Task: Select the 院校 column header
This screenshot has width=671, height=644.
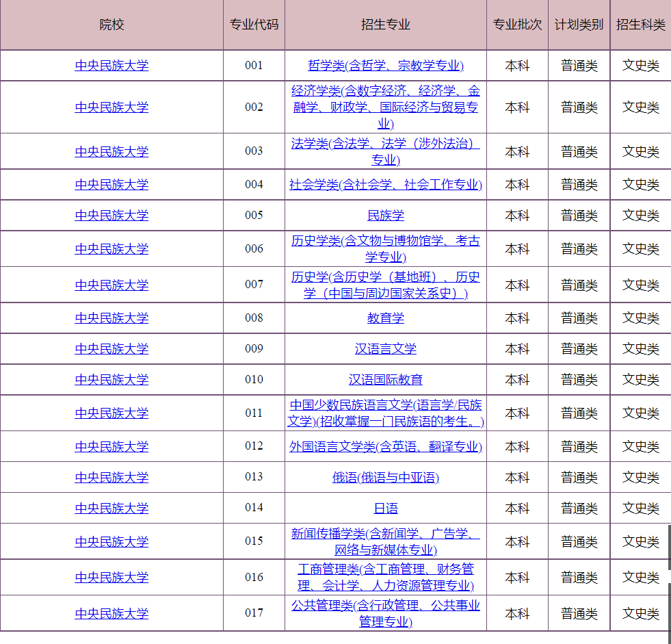Action: tap(111, 25)
